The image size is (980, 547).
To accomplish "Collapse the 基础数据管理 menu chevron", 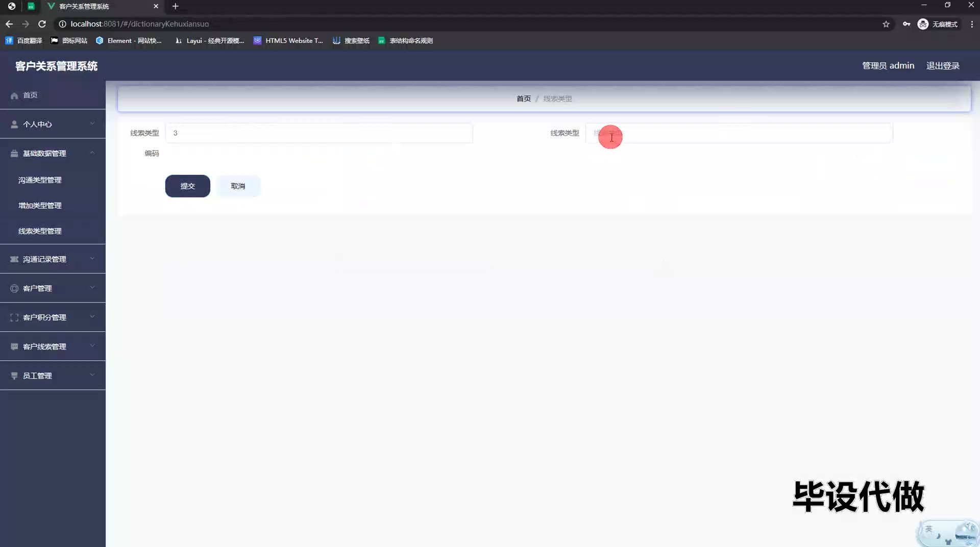I will pyautogui.click(x=92, y=153).
